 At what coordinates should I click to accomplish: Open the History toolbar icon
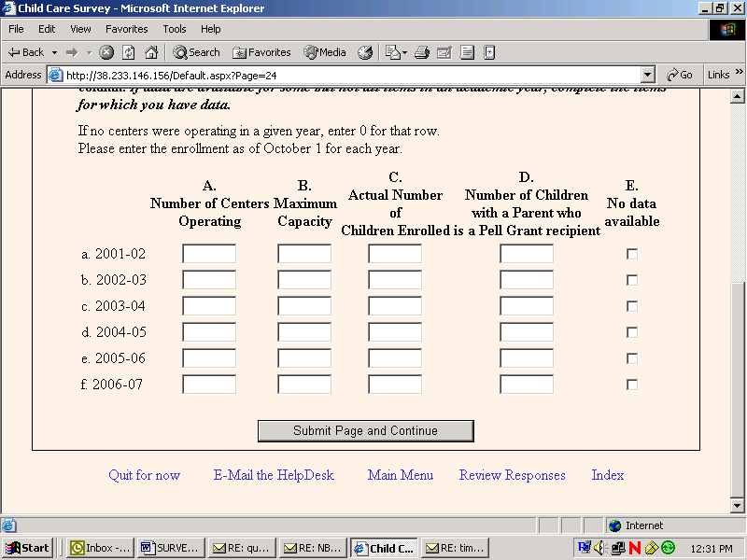(365, 52)
